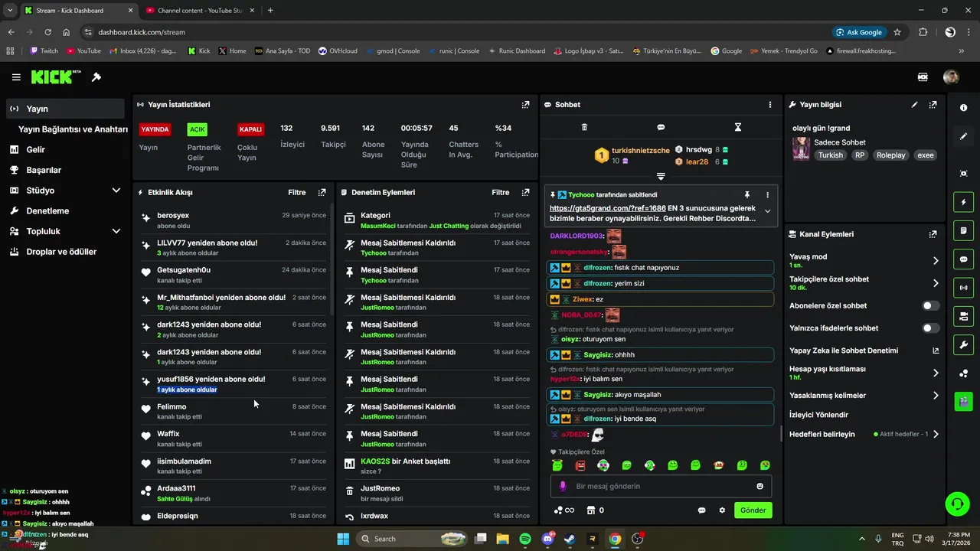Pop out the Kanal Eylemleri panel
Screen dimensions: 980x551
click(933, 234)
